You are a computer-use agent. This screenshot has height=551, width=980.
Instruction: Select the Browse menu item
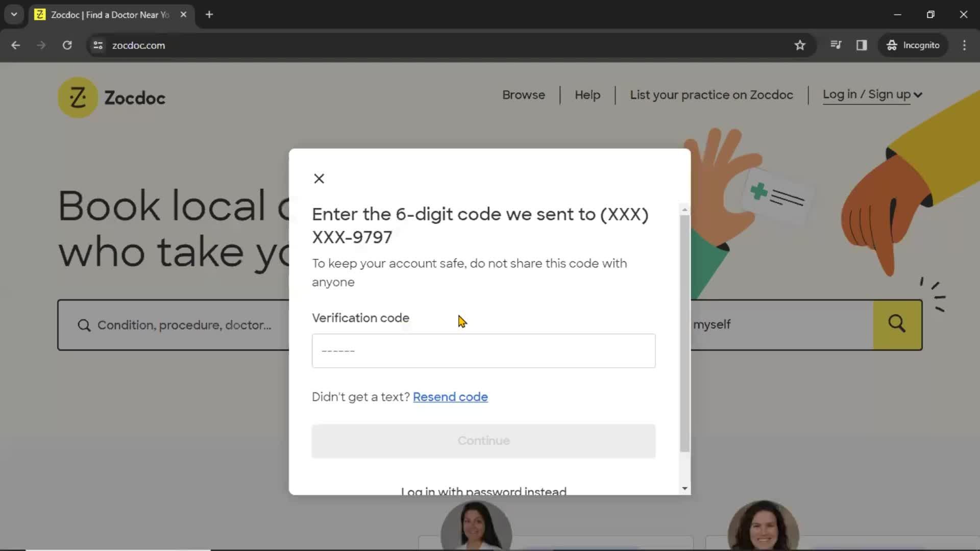524,94
